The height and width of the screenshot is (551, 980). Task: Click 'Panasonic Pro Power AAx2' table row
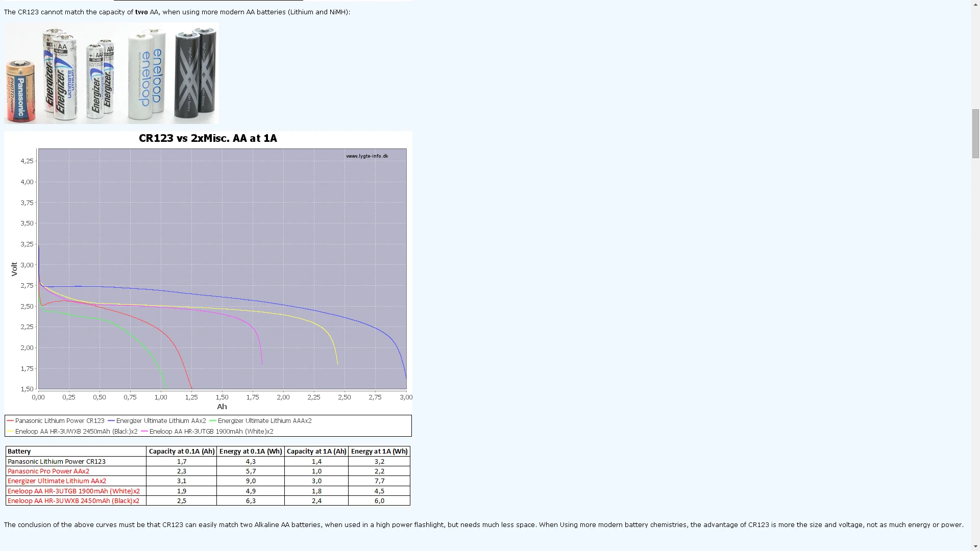tap(208, 471)
